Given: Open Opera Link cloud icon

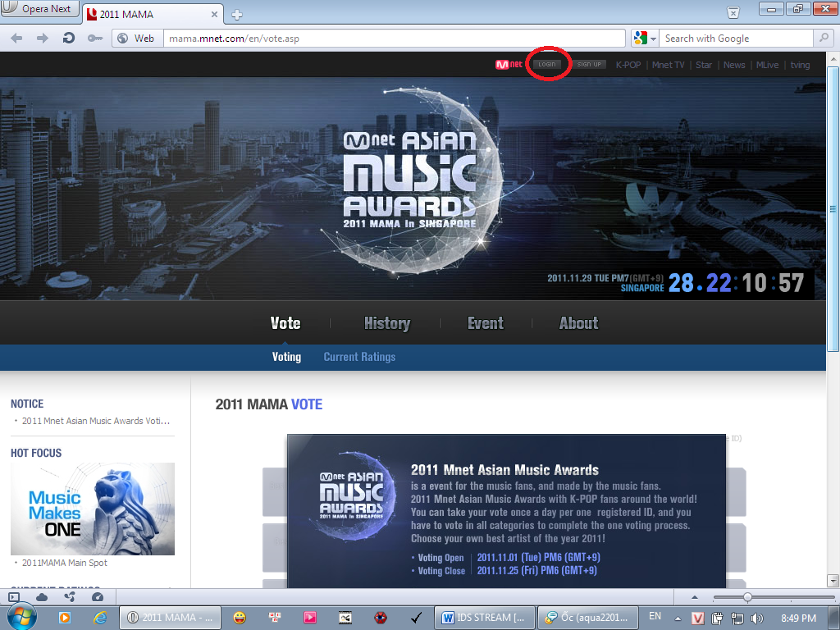Looking at the screenshot, I should (42, 597).
